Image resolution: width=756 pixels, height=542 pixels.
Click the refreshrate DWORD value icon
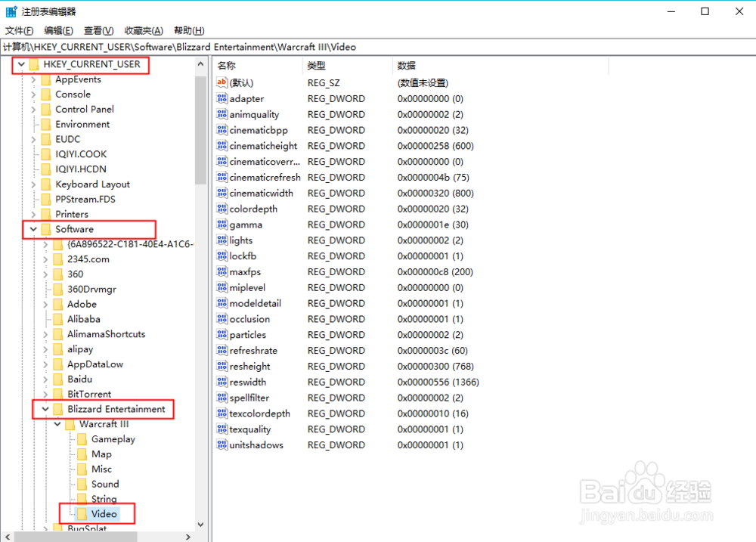pyautogui.click(x=222, y=350)
